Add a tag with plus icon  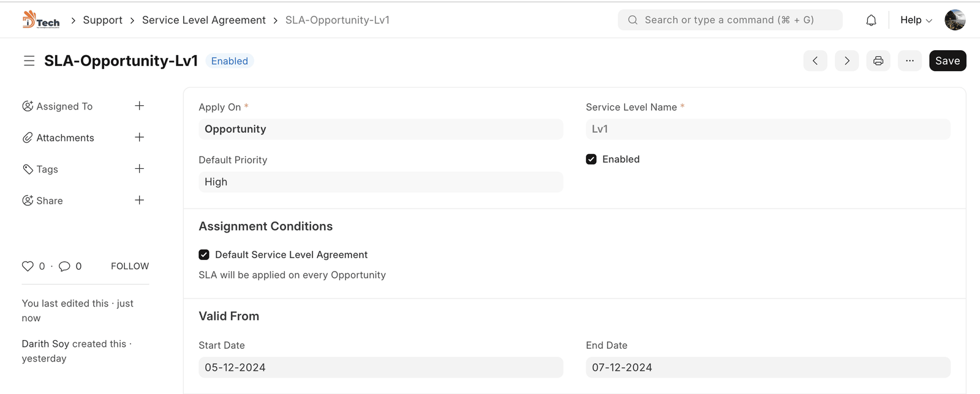click(140, 169)
